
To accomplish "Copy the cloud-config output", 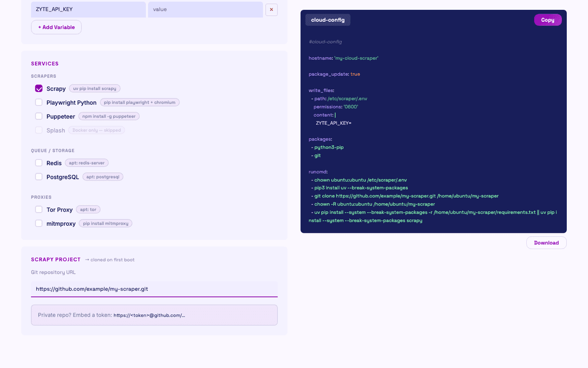I will [548, 20].
